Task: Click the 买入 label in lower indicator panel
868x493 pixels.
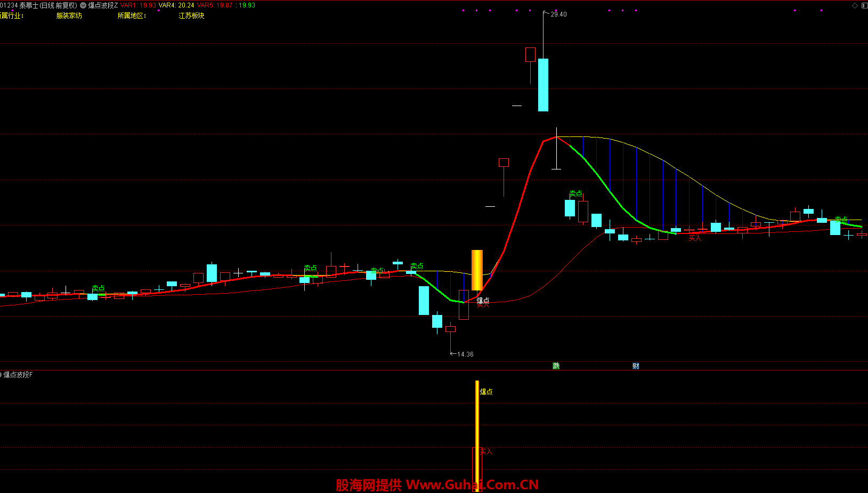Action: [486, 451]
